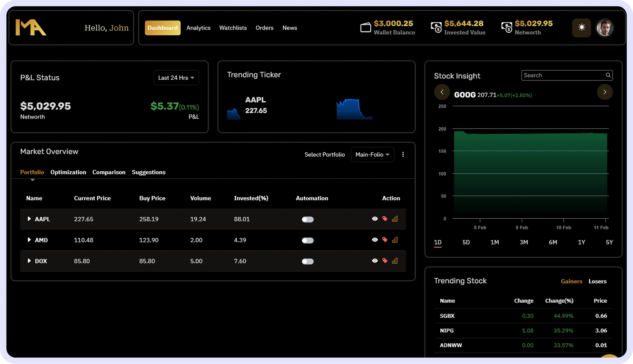633x364 pixels.
Task: Open the Main-Folio portfolio dropdown
Action: click(372, 155)
